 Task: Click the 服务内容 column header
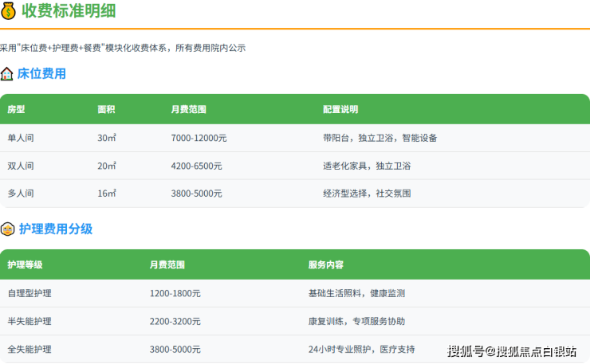click(326, 265)
